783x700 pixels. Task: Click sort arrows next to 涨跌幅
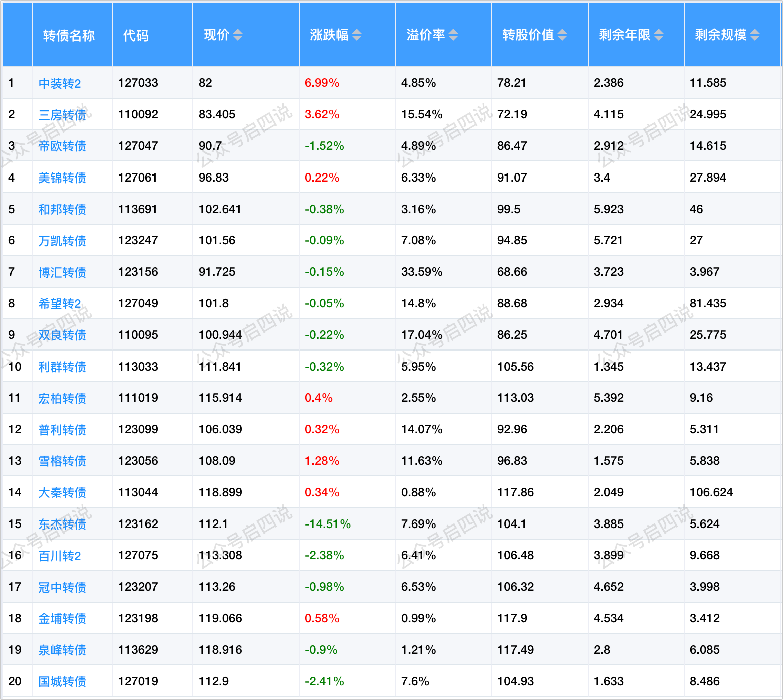pos(357,35)
